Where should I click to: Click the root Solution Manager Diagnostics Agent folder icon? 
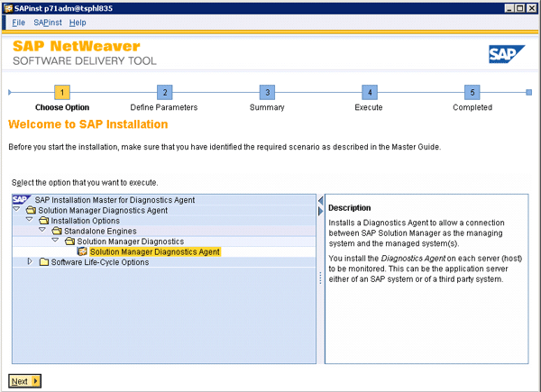click(x=31, y=210)
